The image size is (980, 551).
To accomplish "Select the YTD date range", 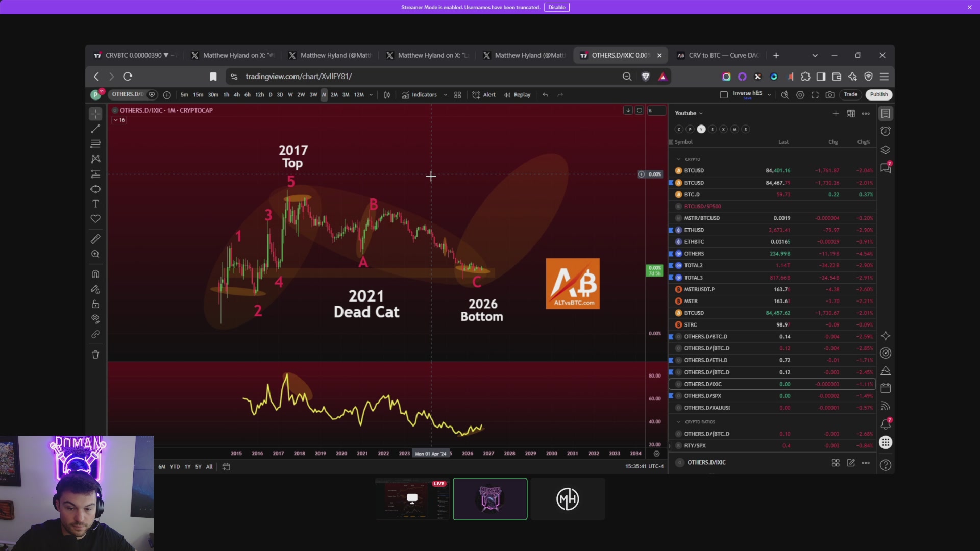I will 175,467.
